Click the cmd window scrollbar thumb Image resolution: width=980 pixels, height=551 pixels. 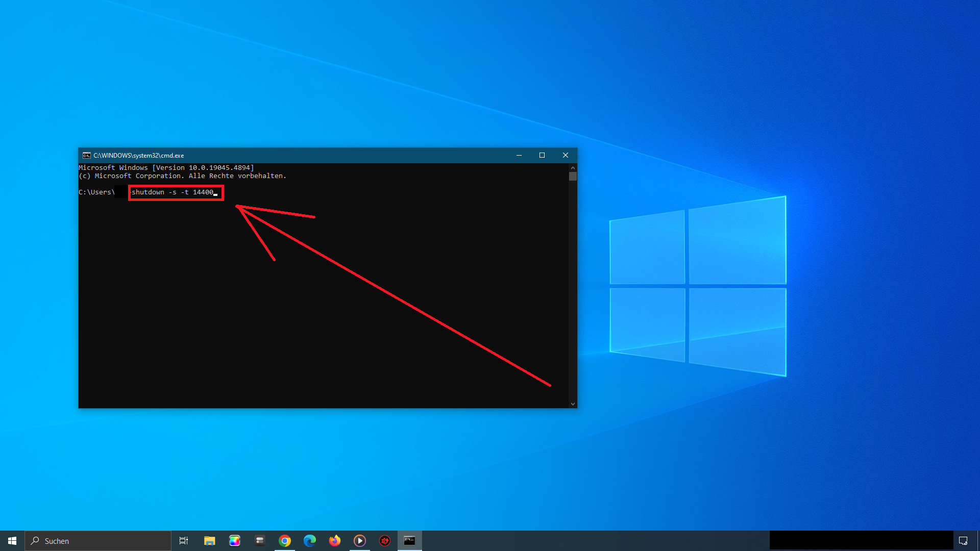(x=573, y=177)
